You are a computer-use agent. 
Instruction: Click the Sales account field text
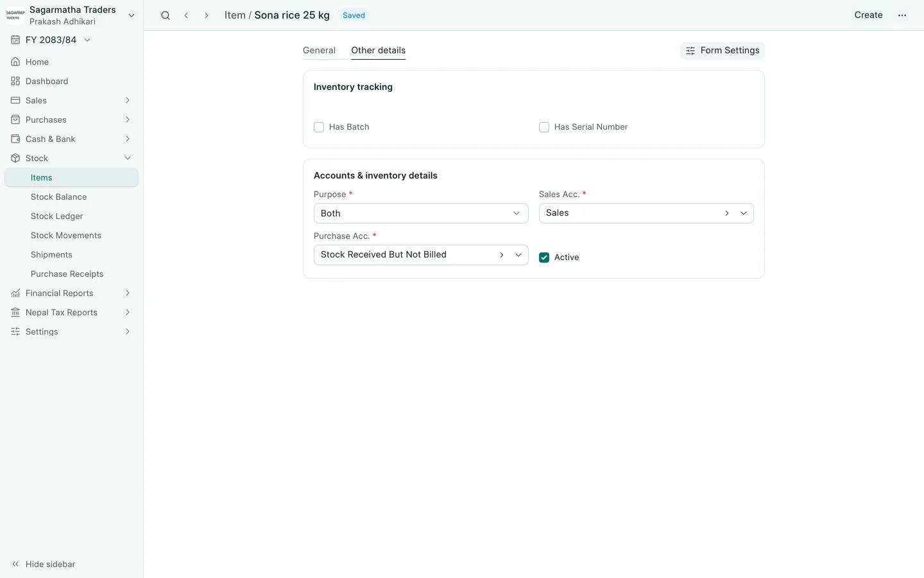tap(557, 213)
